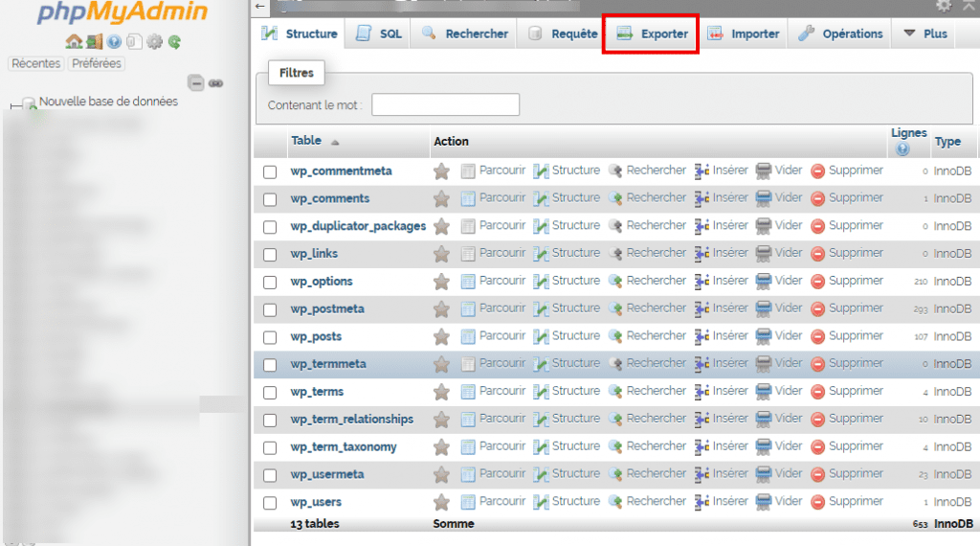Check the wp_users checkbox
980x546 pixels.
coord(270,503)
